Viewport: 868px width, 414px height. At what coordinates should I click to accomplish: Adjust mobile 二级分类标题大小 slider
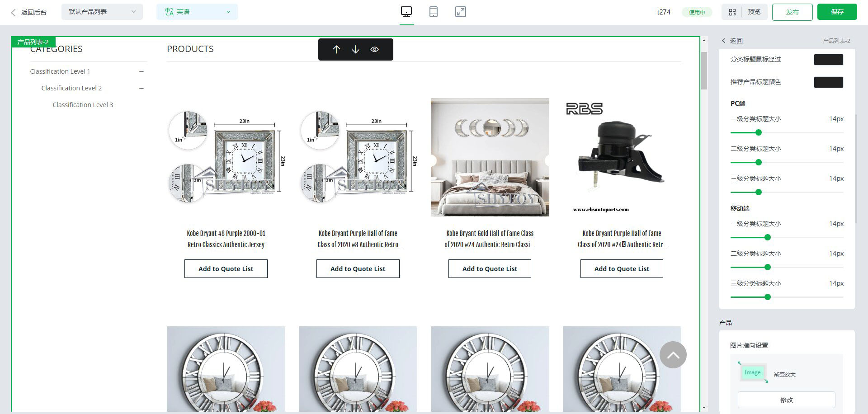click(x=767, y=267)
